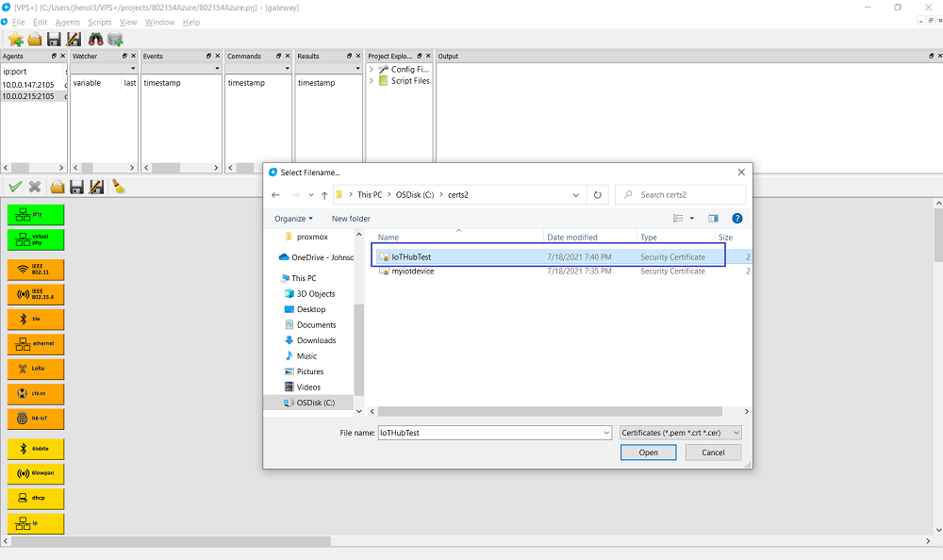Open the Scripts menu

coord(100,22)
